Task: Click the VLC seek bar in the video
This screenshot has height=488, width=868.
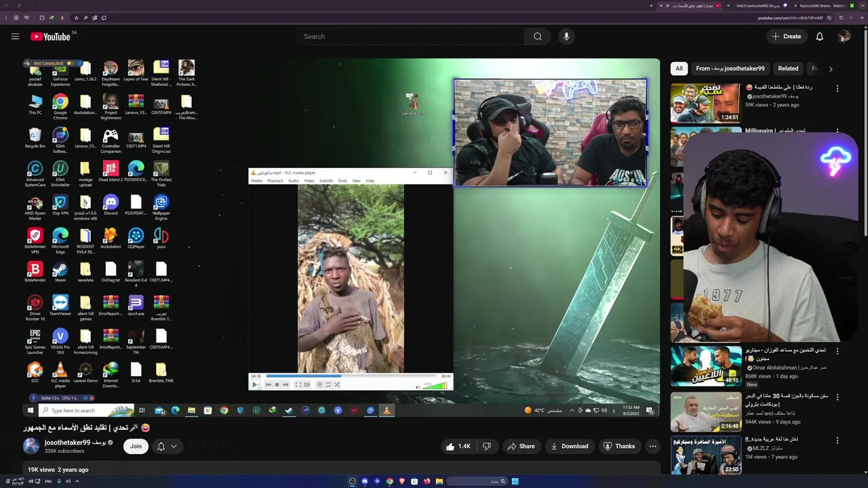Action: (351, 376)
